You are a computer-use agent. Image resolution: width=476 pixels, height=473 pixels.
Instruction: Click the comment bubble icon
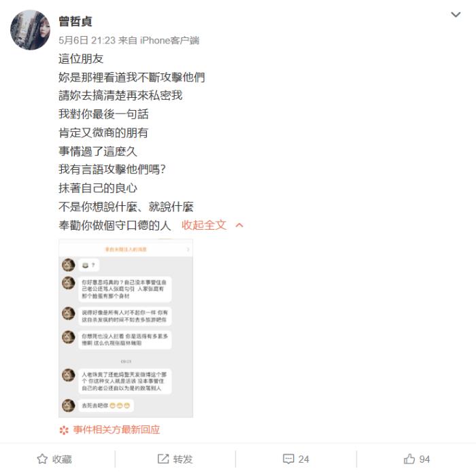288,459
